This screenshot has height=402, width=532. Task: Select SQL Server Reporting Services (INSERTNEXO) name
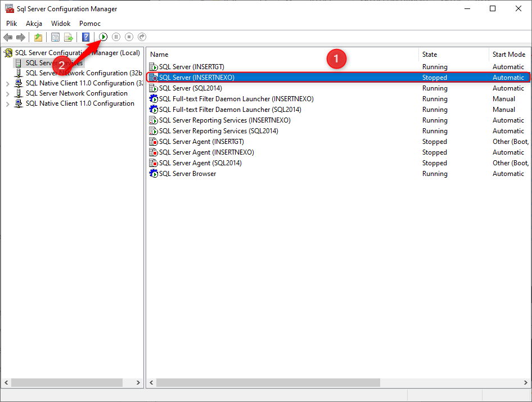225,120
